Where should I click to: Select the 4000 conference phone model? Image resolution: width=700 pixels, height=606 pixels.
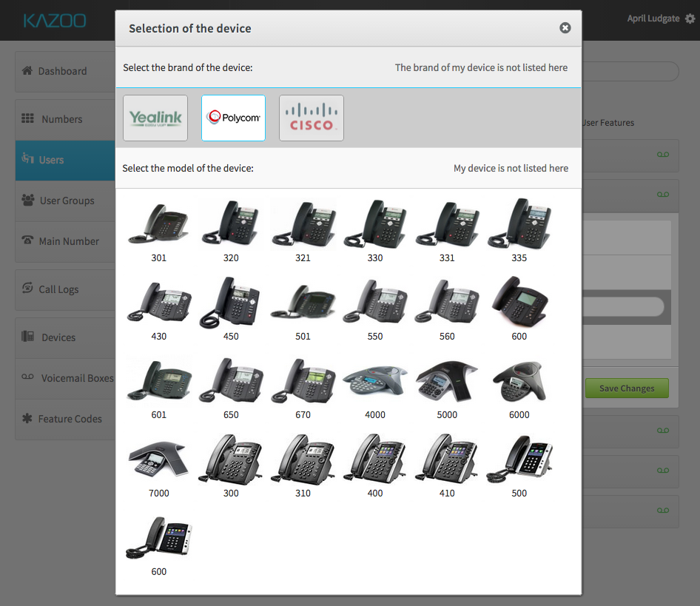[375, 388]
